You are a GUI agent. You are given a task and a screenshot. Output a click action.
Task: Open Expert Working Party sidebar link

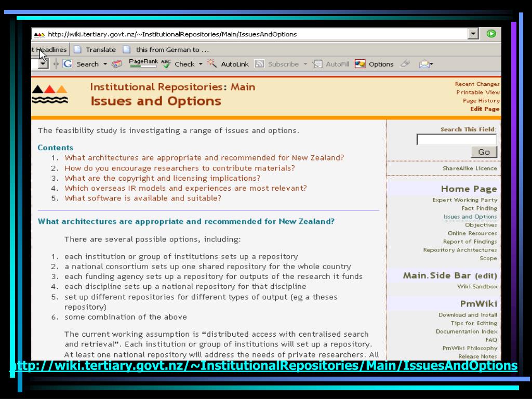pyautogui.click(x=465, y=200)
